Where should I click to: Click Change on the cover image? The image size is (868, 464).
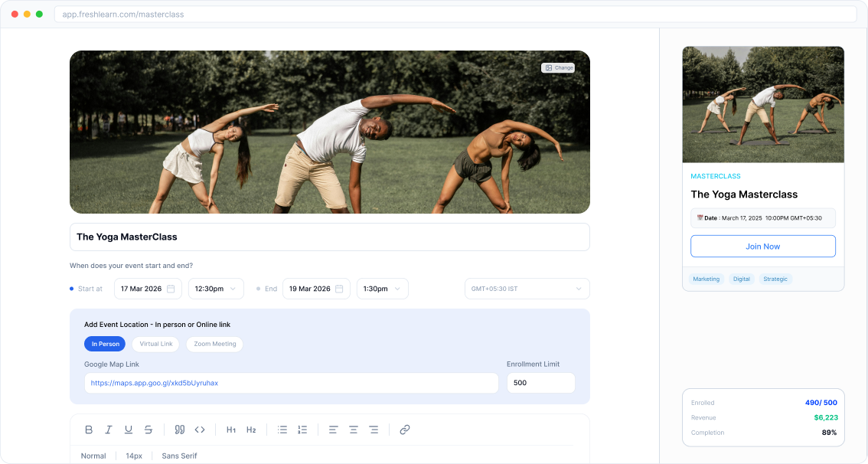point(558,68)
